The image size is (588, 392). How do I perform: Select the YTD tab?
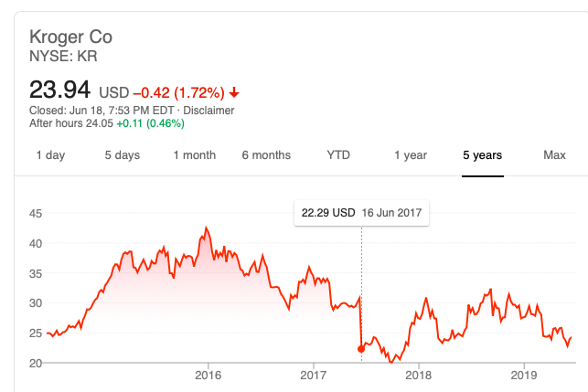click(338, 155)
